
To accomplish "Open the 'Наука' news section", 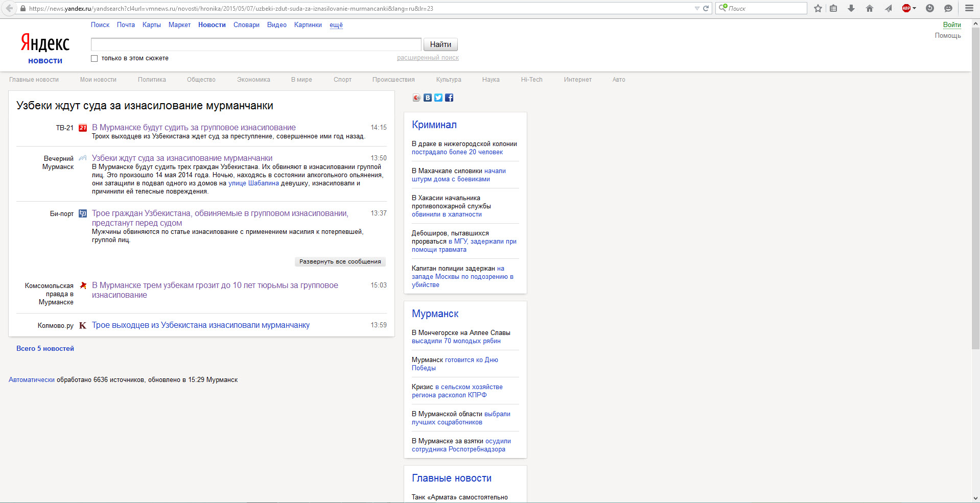I will [x=491, y=80].
